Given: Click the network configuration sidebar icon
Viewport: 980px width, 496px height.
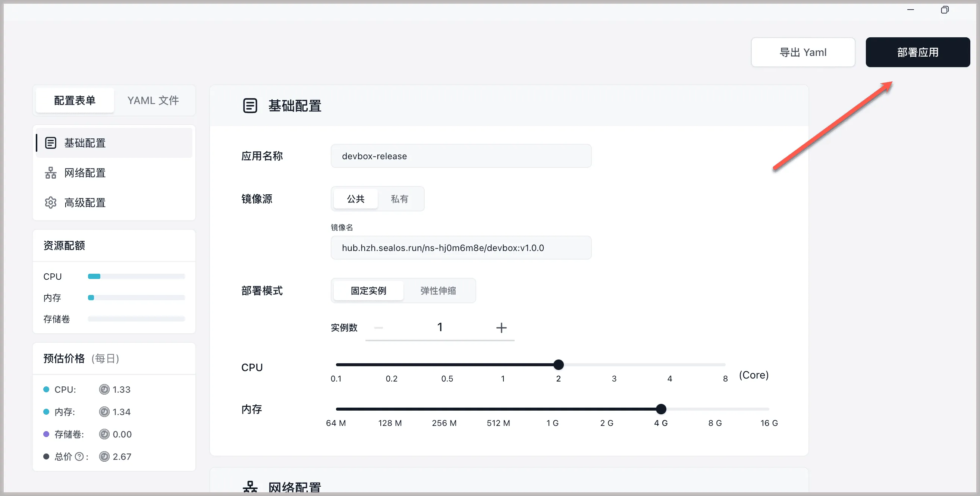Looking at the screenshot, I should click(51, 173).
